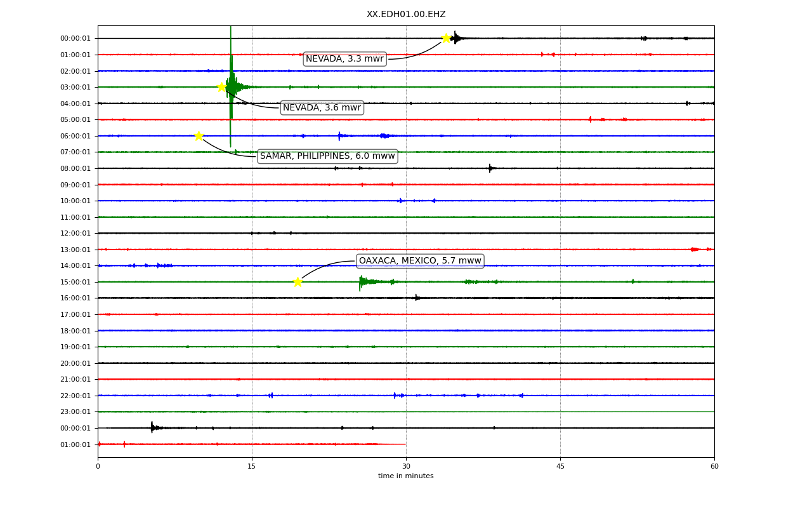Click the 30 tick on the time axis
This screenshot has width=812, height=508.
(406, 467)
